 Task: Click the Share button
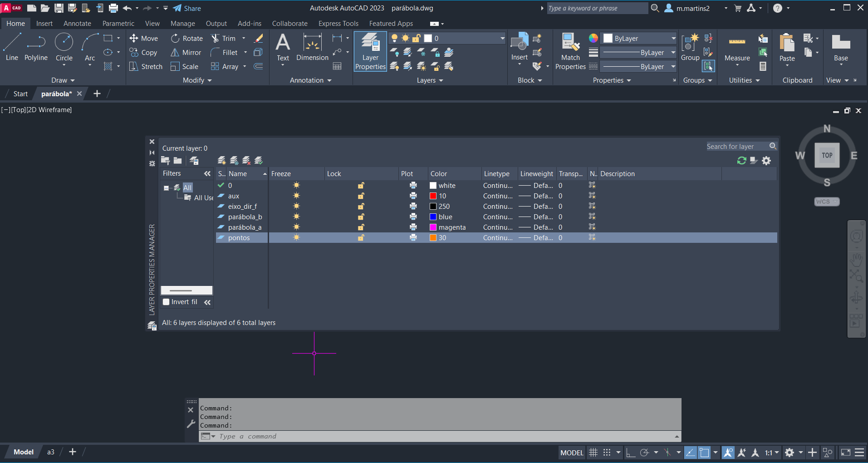pyautogui.click(x=187, y=8)
